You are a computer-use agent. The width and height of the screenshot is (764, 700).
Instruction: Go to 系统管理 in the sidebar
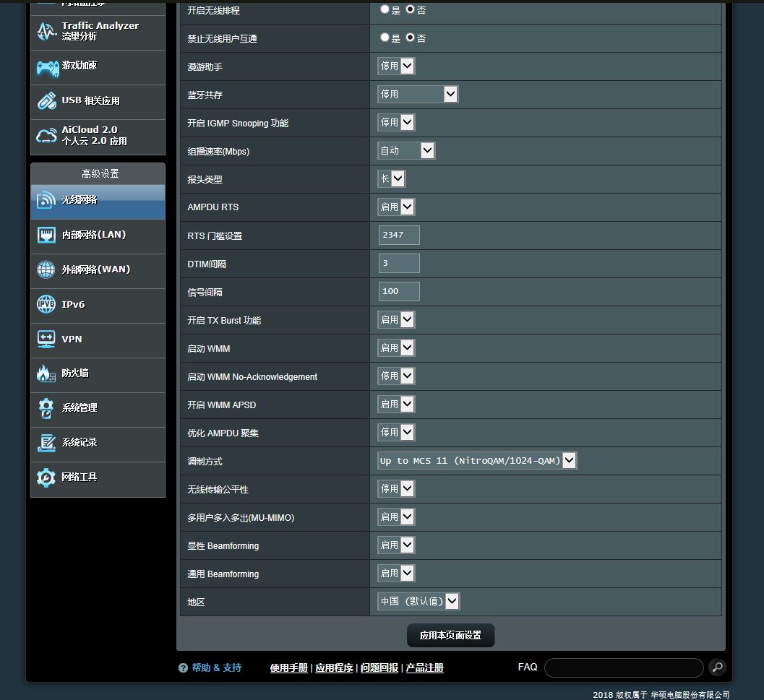pyautogui.click(x=98, y=409)
